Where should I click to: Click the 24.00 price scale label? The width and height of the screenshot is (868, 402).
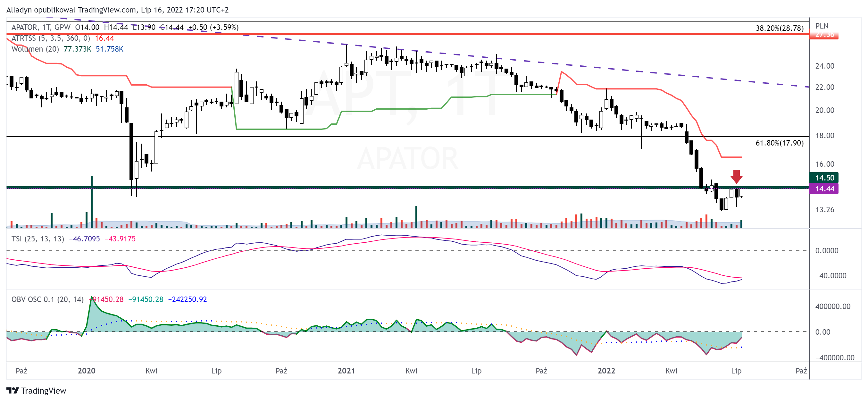pyautogui.click(x=824, y=66)
